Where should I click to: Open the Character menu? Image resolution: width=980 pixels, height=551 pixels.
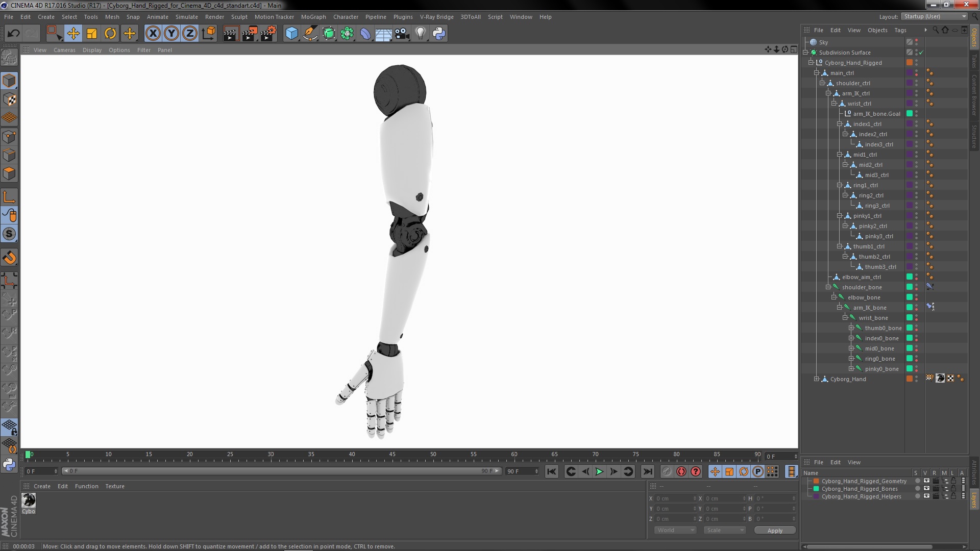[x=346, y=17]
